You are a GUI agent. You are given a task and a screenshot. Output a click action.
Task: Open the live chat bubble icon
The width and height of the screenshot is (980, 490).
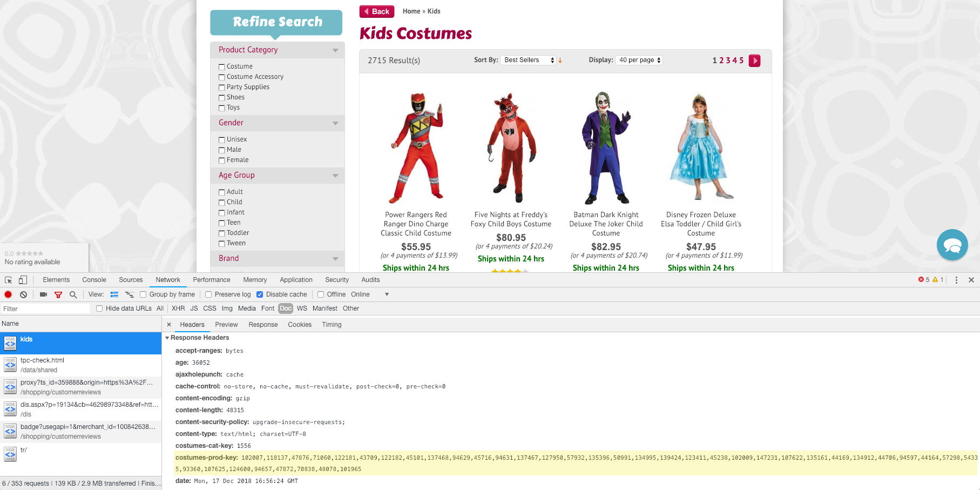point(952,245)
